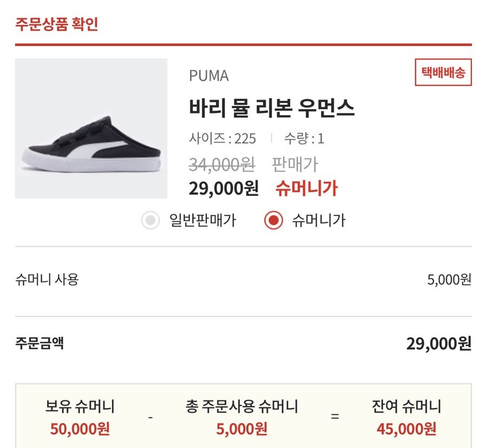The height and width of the screenshot is (448, 487).
Task: Click the PUMA brand name
Action: pos(209,76)
